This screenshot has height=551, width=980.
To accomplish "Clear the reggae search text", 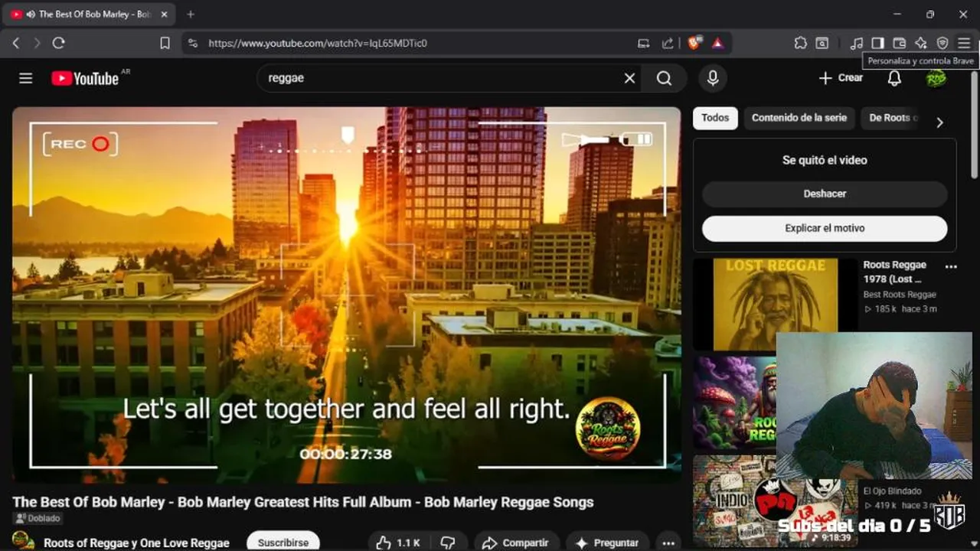I will point(629,78).
